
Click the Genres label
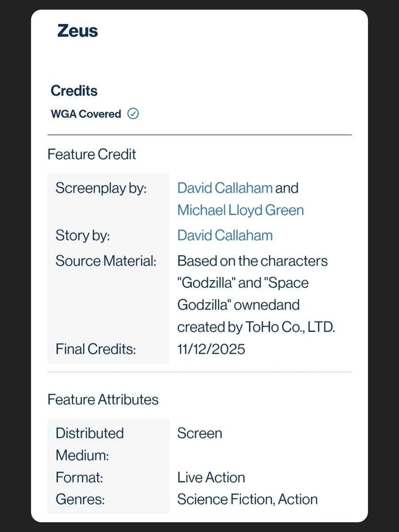[80, 500]
